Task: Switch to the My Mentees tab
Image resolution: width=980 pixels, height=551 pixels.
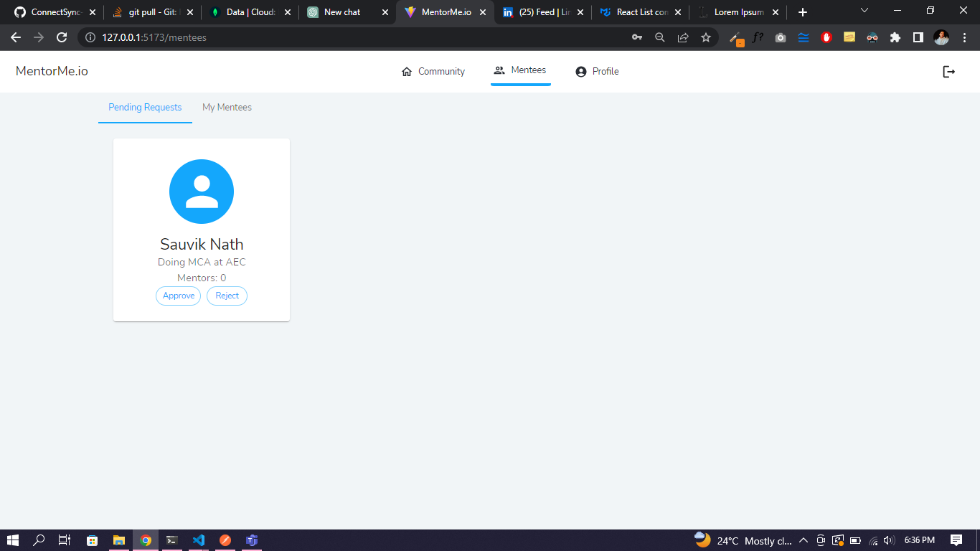Action: click(x=227, y=107)
